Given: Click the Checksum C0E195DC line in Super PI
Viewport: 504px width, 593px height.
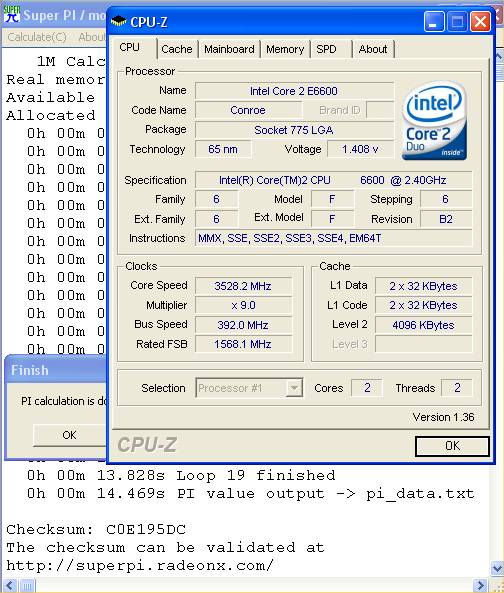Looking at the screenshot, I should click(96, 529).
